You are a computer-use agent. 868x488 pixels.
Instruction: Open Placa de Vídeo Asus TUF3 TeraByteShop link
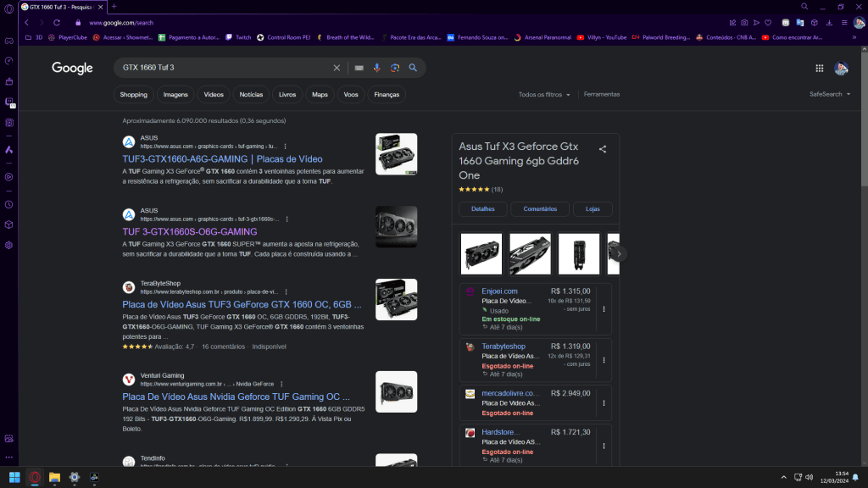[242, 305]
